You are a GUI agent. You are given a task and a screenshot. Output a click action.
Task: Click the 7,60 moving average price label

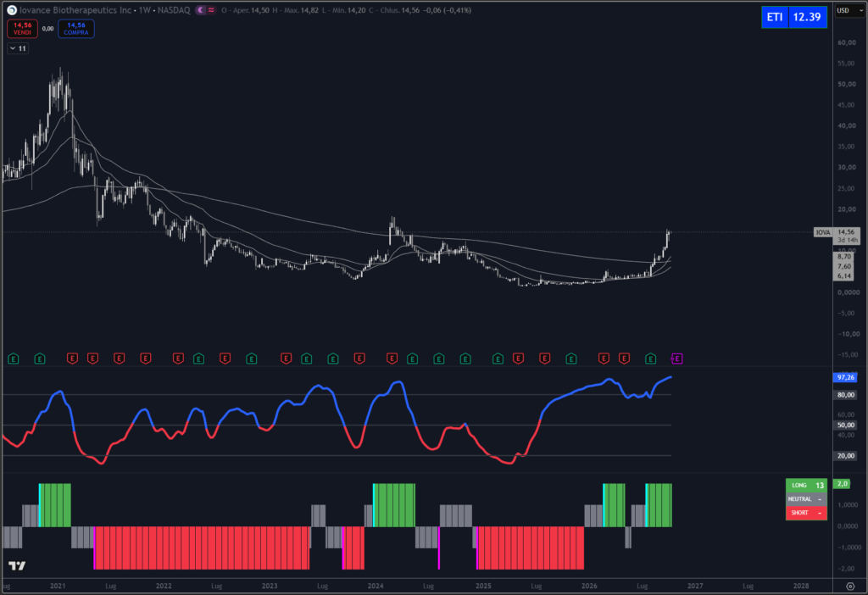843,266
